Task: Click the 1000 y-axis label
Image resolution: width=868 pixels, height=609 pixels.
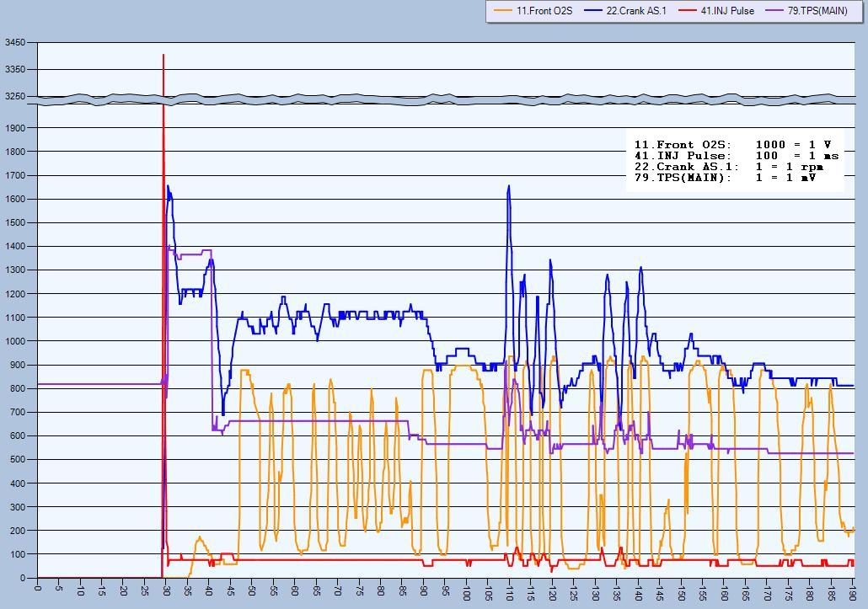Action: coord(14,341)
